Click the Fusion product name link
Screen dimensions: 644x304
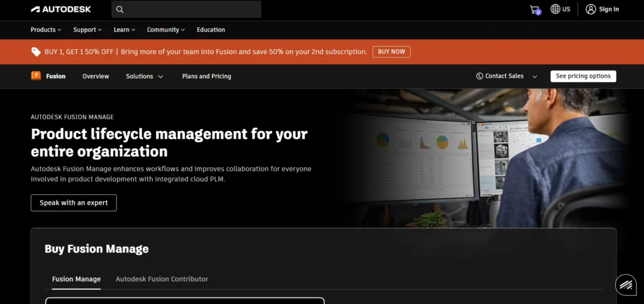pos(56,76)
